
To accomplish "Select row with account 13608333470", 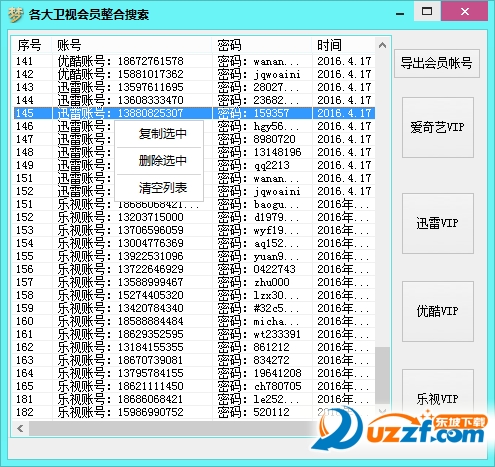I will pos(194,100).
